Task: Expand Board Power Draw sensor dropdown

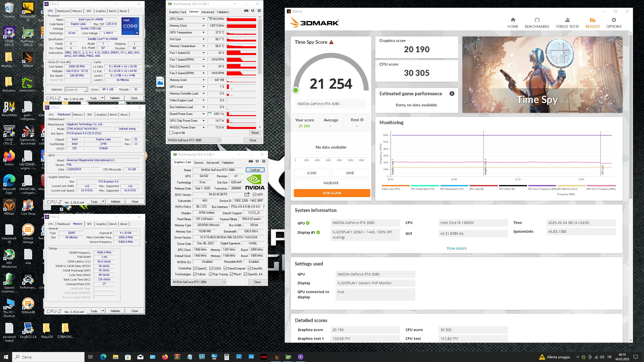Action: click(x=204, y=114)
